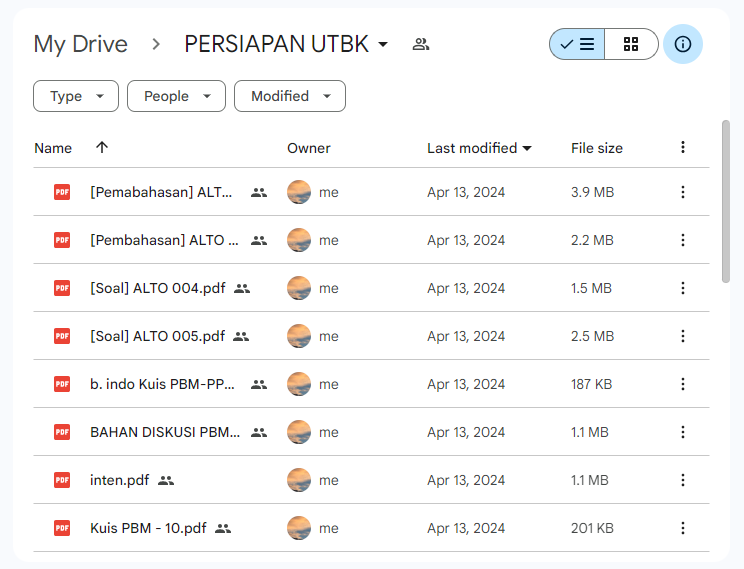Viewport: 744px width, 569px height.
Task: Open view details info button
Action: tap(683, 44)
